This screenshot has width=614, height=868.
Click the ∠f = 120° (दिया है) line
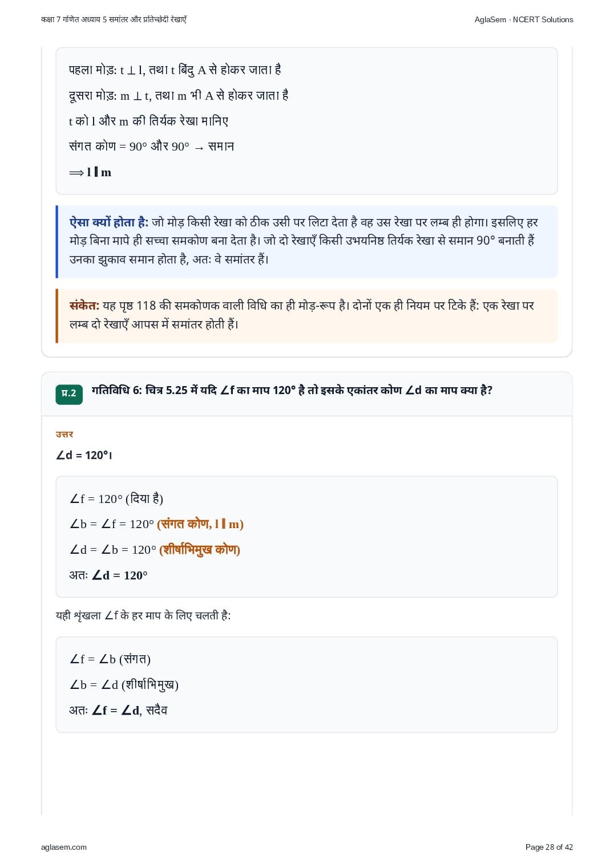click(x=116, y=499)
